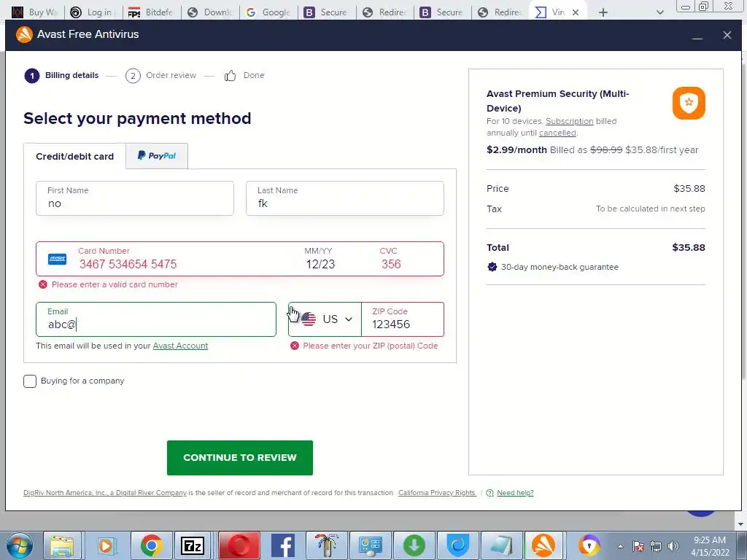Switch to the Buy Wa browser tab

(x=35, y=12)
